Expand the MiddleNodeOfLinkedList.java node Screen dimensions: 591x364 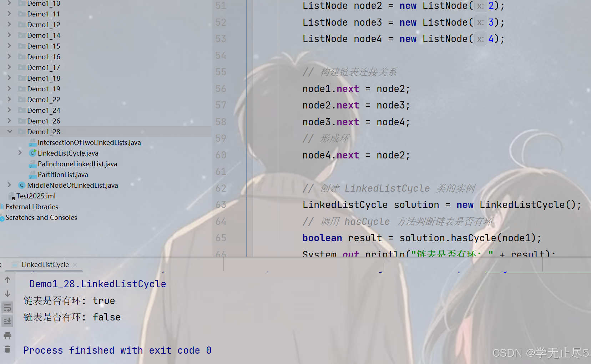(x=10, y=185)
